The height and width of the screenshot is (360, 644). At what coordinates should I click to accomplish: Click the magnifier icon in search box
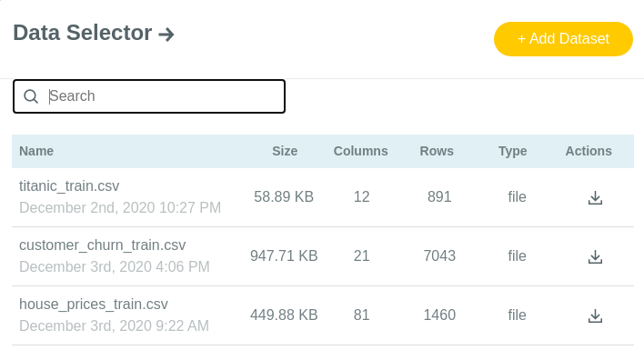click(x=31, y=96)
